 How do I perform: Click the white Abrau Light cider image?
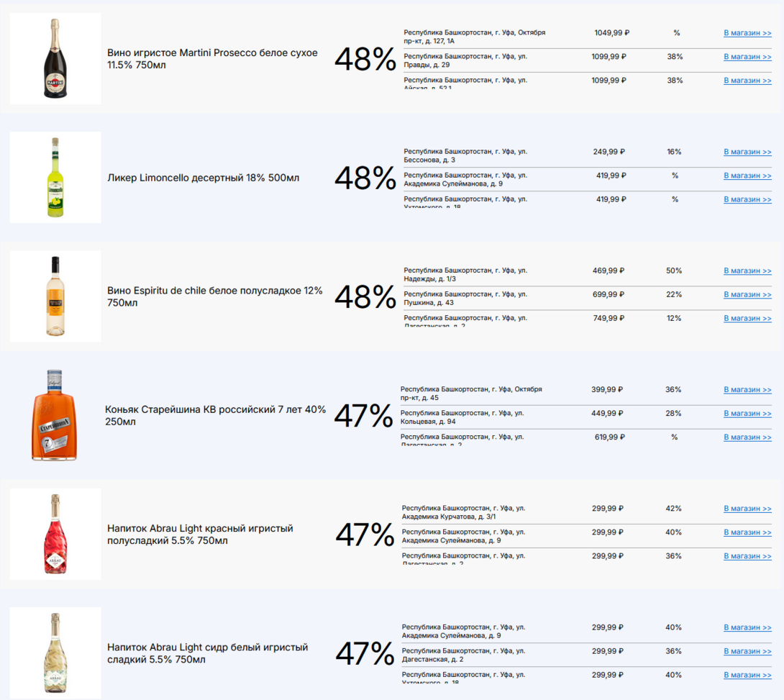click(55, 653)
